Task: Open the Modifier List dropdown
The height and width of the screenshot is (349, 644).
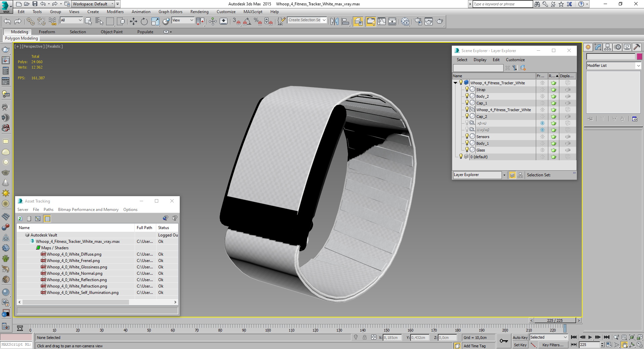Action: [x=613, y=66]
